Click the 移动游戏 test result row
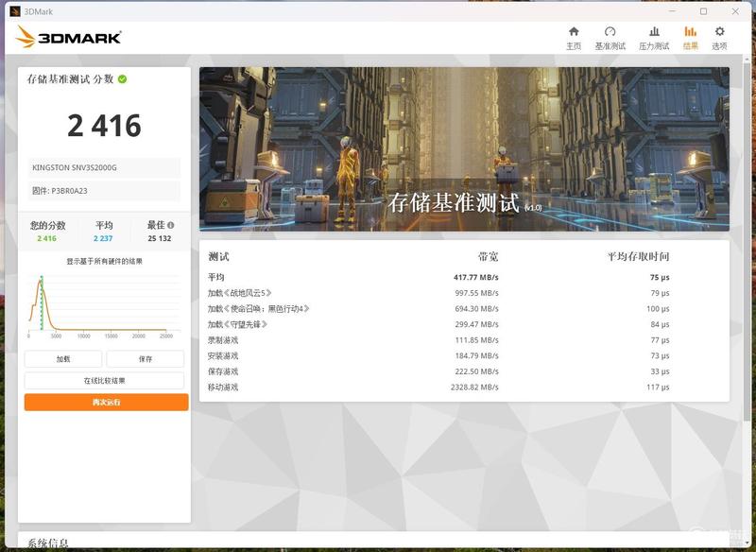 [x=438, y=388]
